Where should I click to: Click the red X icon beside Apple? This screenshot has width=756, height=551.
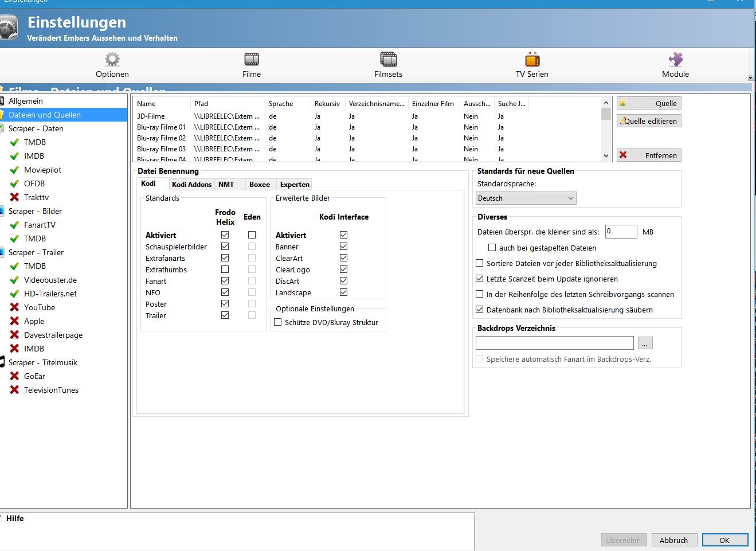[x=14, y=321]
